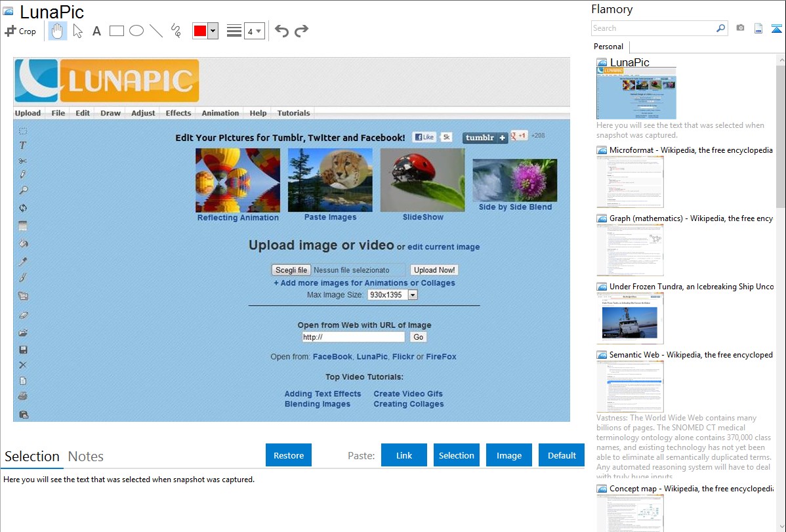Select the LunaPic eraser tool

coord(23,315)
